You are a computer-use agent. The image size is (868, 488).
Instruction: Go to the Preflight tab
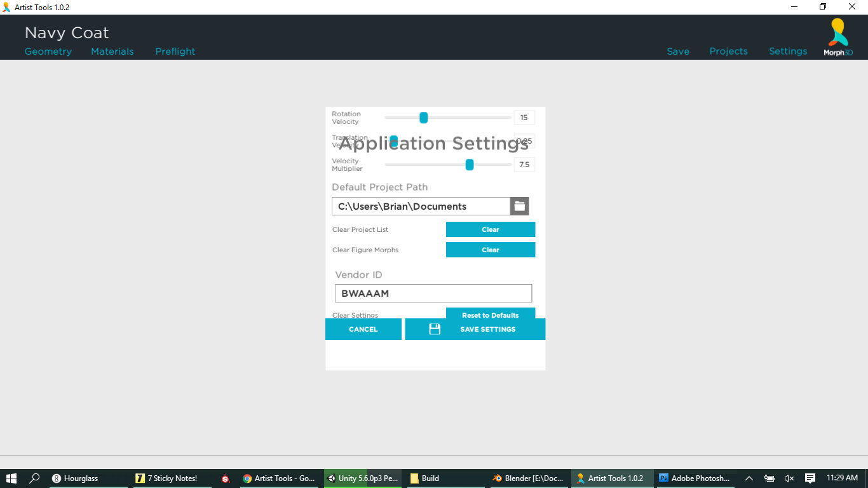click(x=175, y=51)
